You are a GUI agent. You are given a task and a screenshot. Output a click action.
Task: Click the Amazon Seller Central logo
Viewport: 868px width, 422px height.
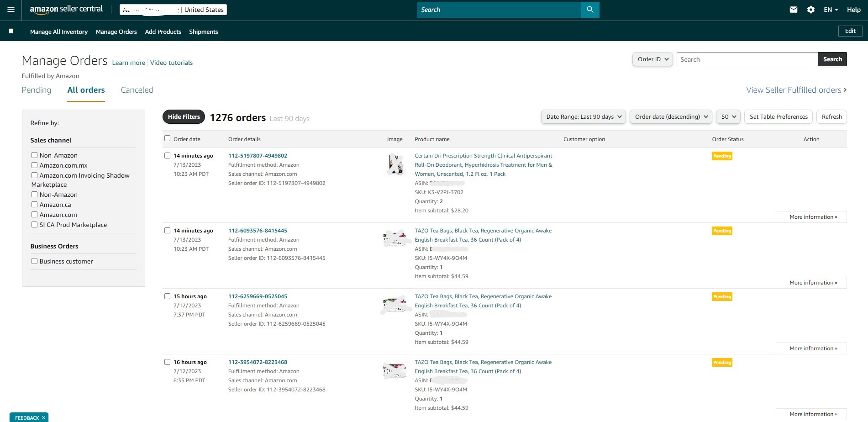[x=66, y=10]
